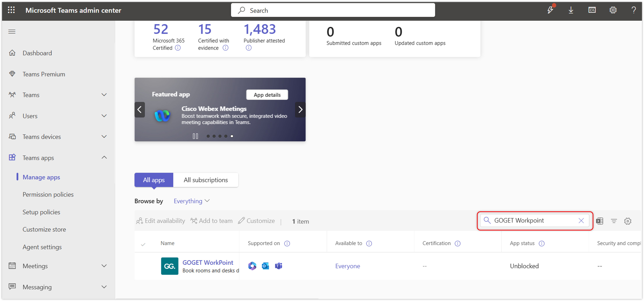Click info icon beside Certification column

tap(458, 243)
